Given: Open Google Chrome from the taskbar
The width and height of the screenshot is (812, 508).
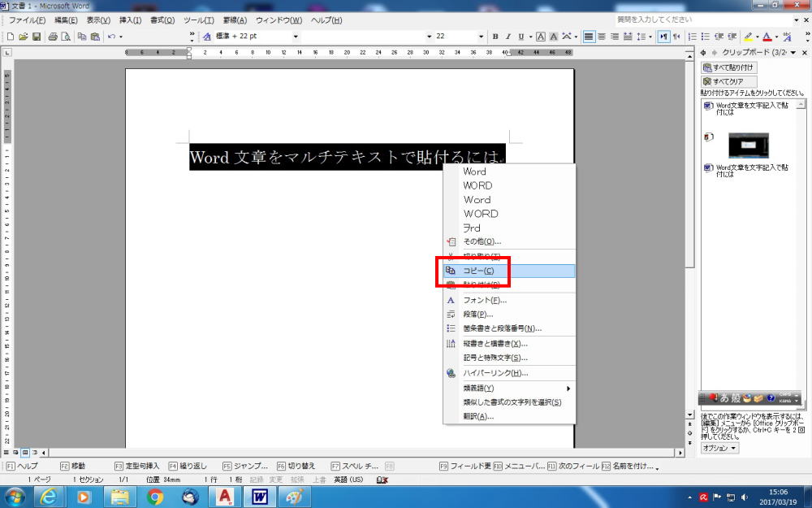Looking at the screenshot, I should [x=154, y=497].
